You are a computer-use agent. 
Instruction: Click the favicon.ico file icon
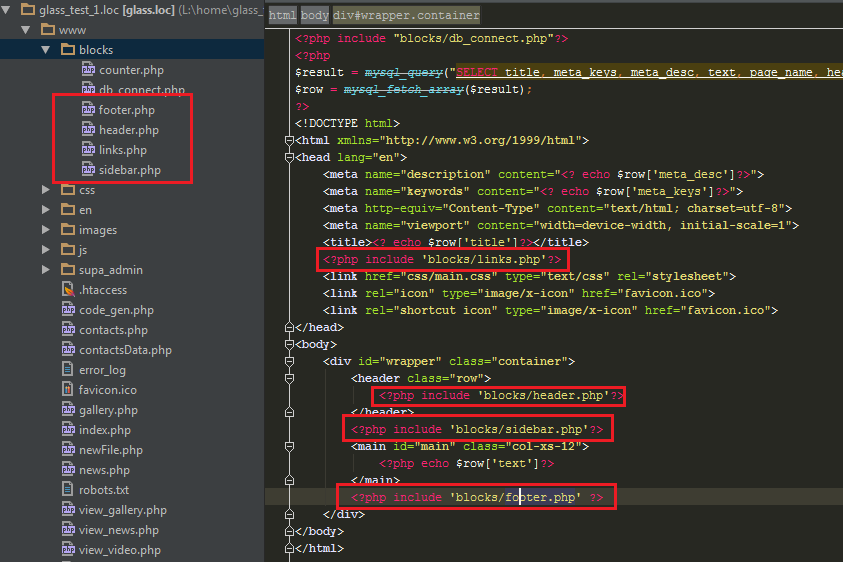(x=68, y=390)
